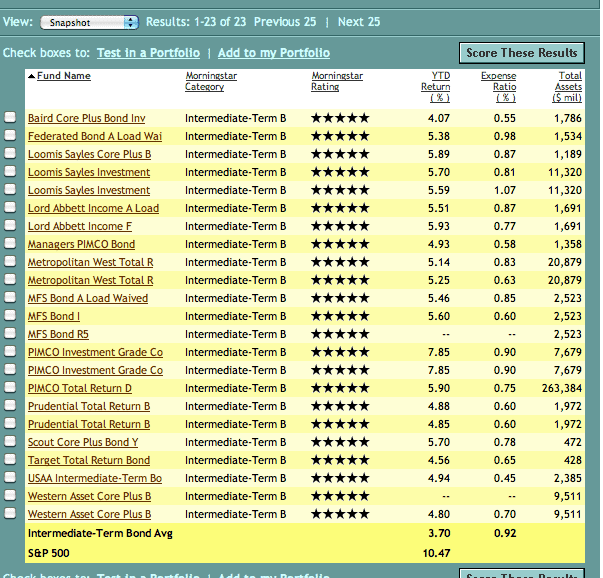Open Baird Core Plus Bond Inv fund
Viewport: 603px width, 578px height.
pyautogui.click(x=87, y=118)
